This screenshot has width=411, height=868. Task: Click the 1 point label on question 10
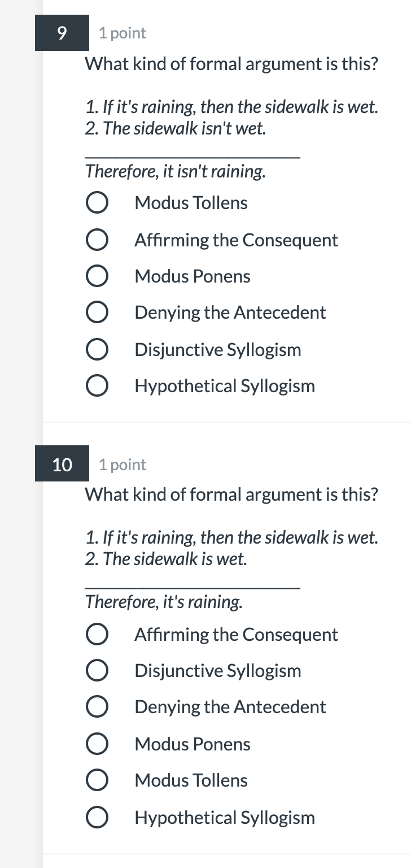122,465
